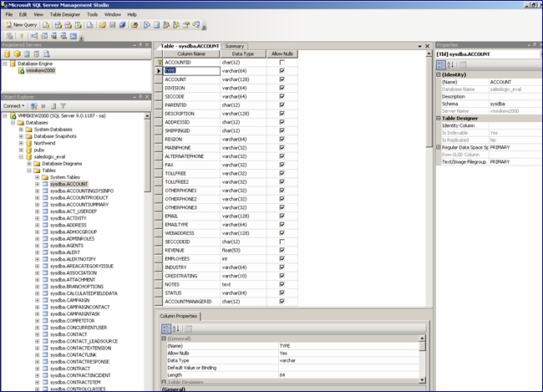Open the File menu
This screenshot has width=543, height=392.
(x=9, y=14)
